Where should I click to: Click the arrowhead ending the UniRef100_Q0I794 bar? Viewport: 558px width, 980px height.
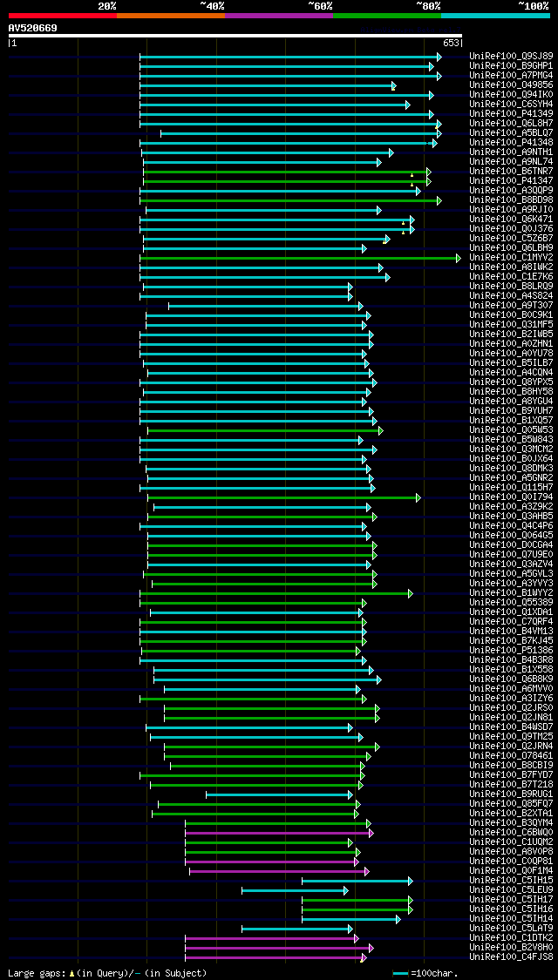pyautogui.click(x=418, y=497)
